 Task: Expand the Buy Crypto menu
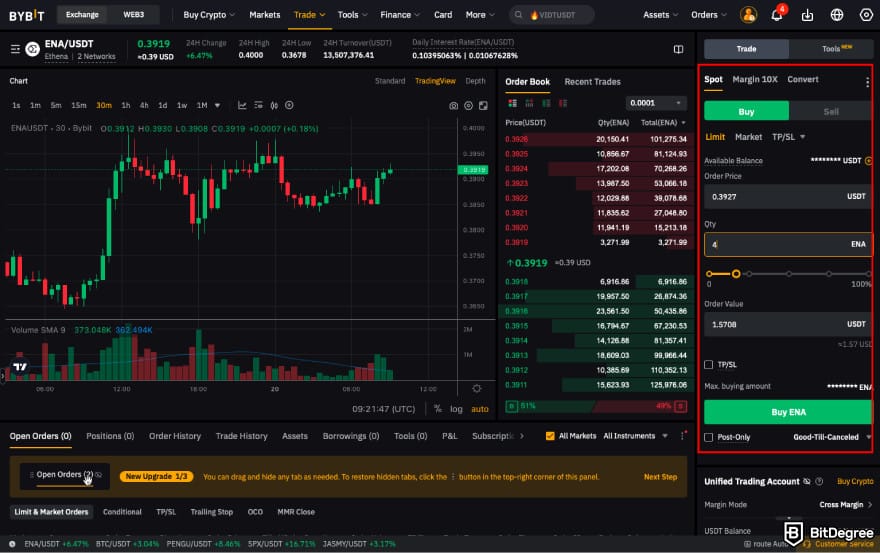coord(209,15)
